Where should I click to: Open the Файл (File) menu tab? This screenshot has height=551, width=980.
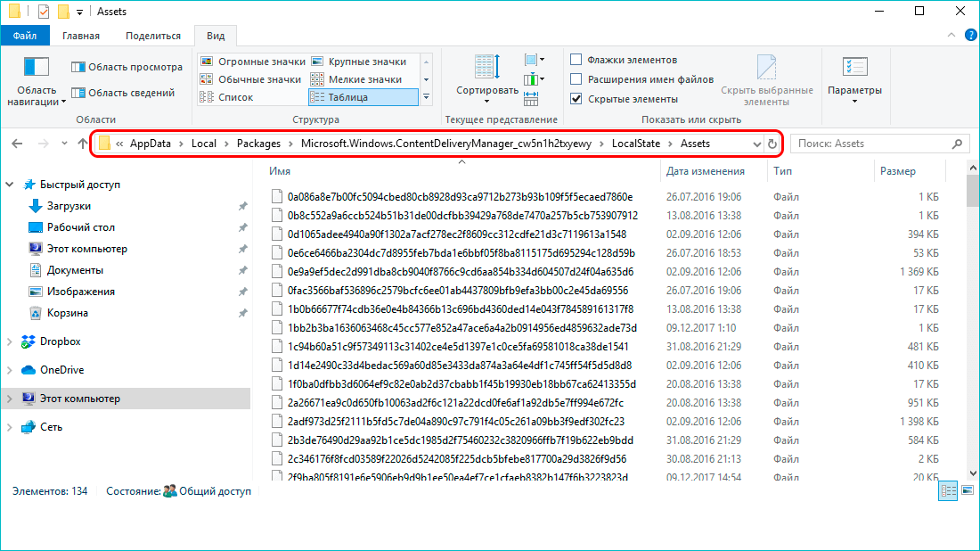click(25, 36)
